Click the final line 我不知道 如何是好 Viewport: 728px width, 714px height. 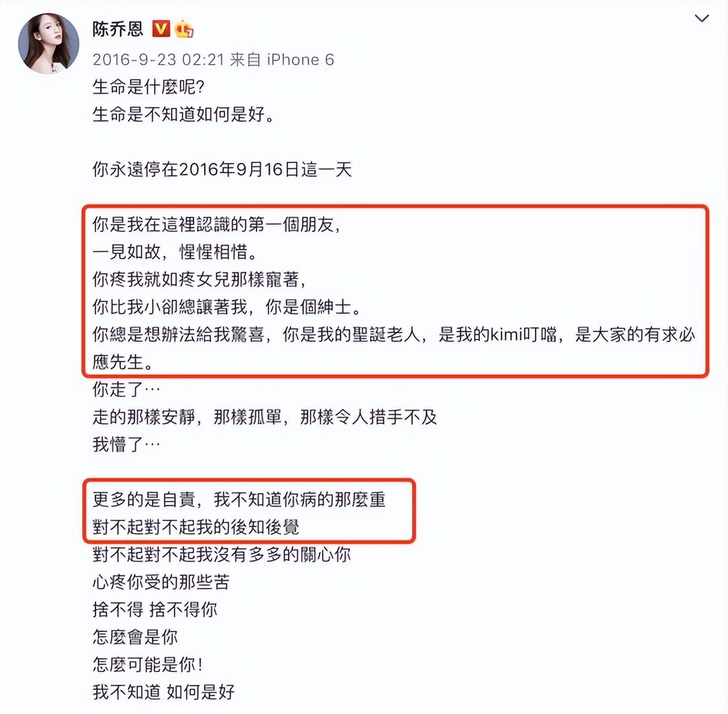tap(164, 692)
